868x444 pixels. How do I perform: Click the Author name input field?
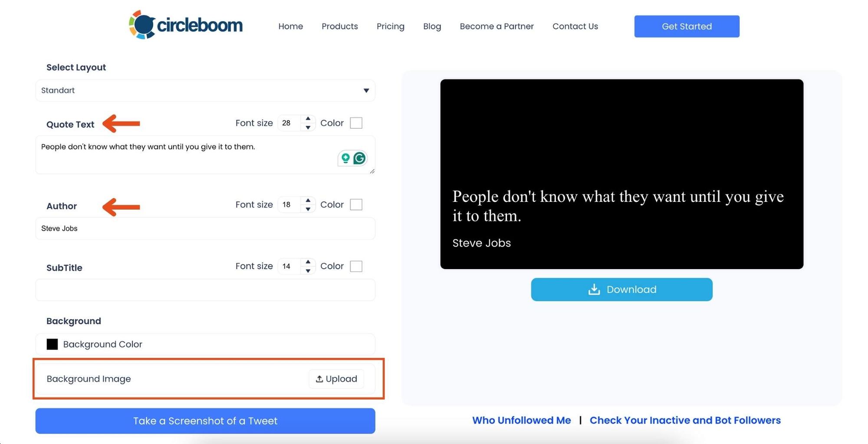[x=205, y=228]
